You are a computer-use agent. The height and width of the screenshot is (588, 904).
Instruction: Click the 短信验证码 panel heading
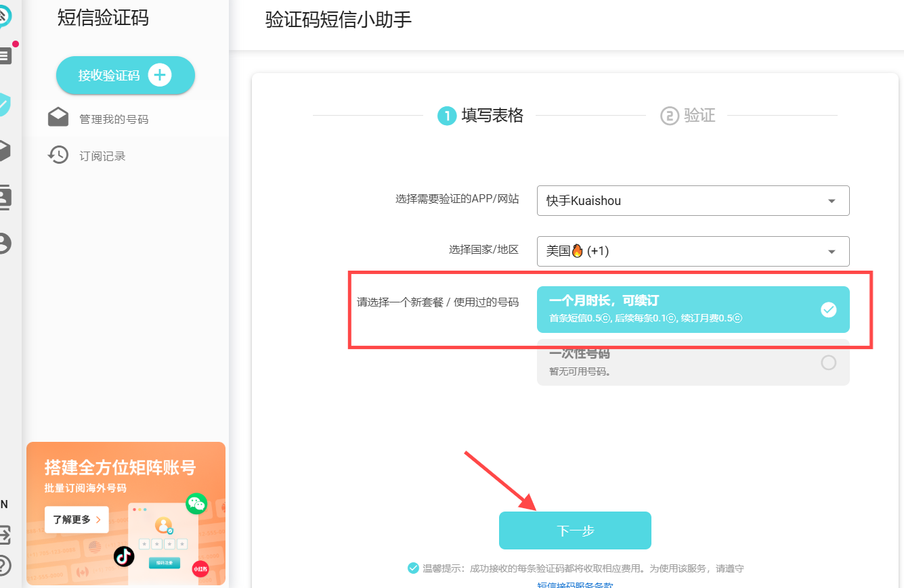point(103,18)
